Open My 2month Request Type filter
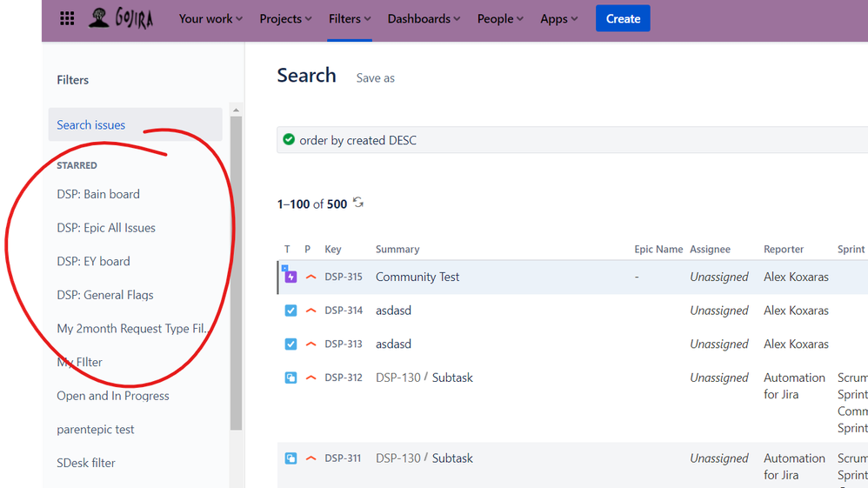The height and width of the screenshot is (488, 868). (133, 329)
